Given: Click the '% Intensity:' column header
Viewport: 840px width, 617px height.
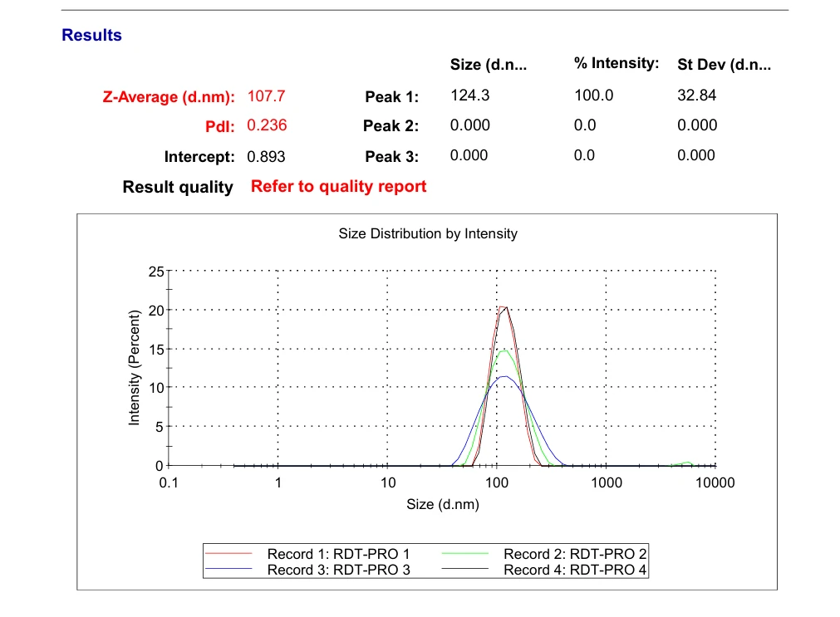Looking at the screenshot, I should 616,64.
